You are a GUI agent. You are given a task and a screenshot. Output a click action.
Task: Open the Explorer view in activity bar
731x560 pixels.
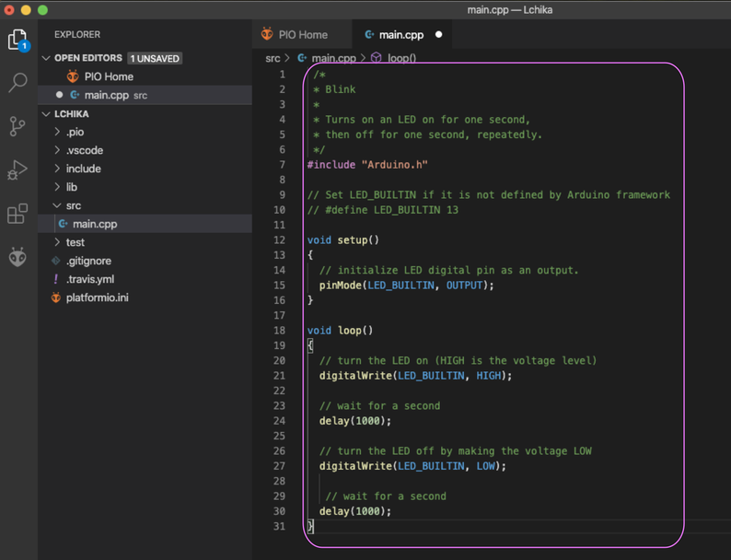coord(17,40)
